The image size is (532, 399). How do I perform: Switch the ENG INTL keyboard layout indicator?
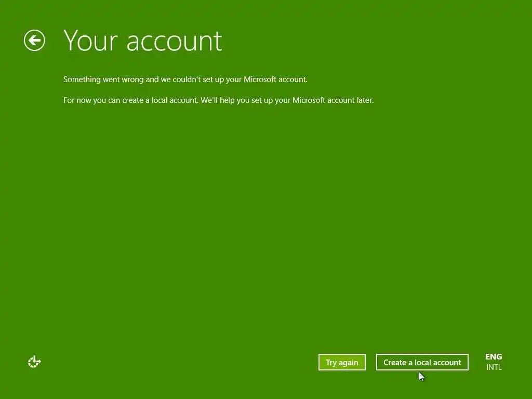click(494, 362)
